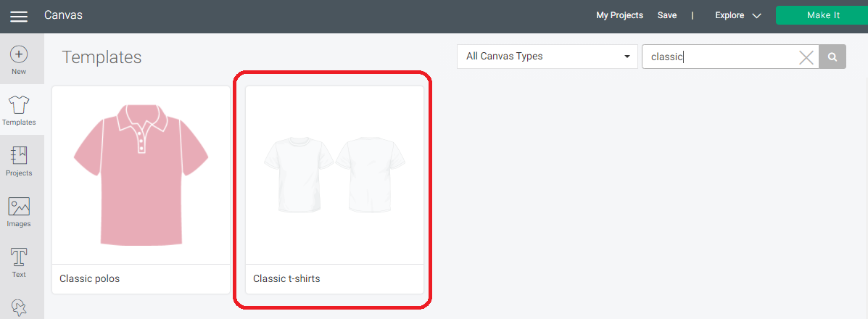Open the Shapes icon at sidebar bottom
The height and width of the screenshot is (319, 868).
click(19, 307)
